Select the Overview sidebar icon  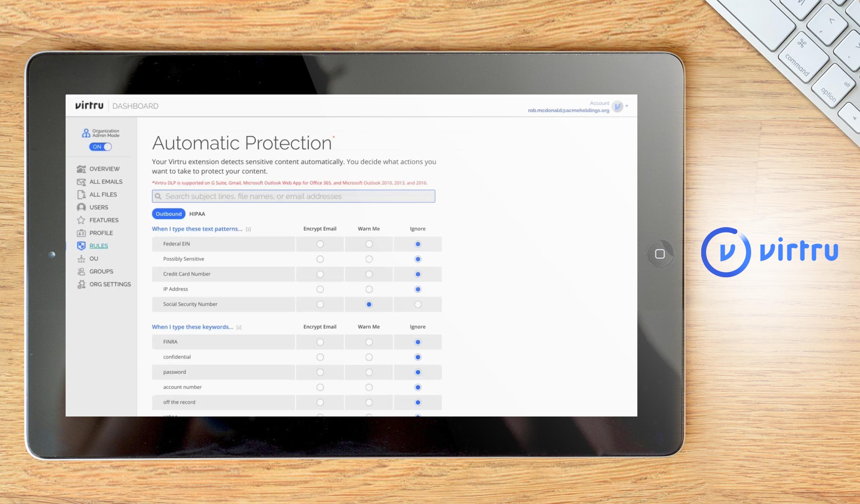pos(81,169)
